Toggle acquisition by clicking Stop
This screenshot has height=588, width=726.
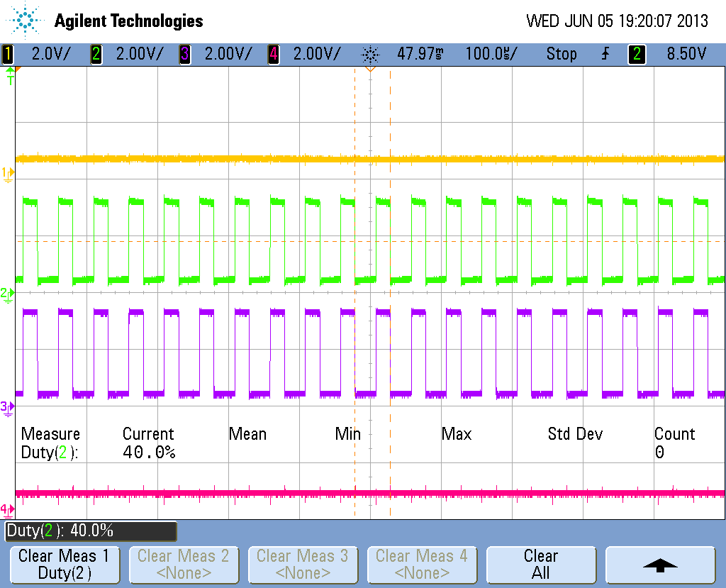[562, 54]
